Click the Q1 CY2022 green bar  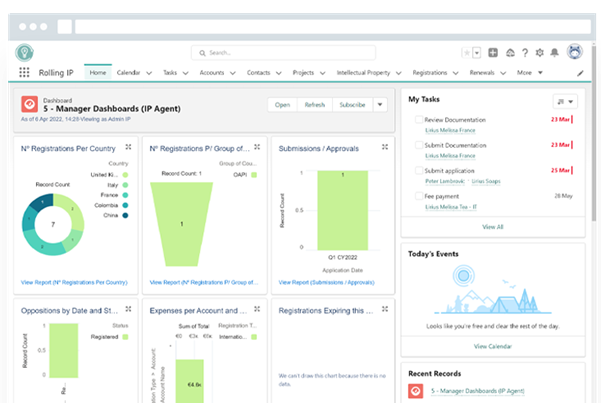(x=343, y=210)
